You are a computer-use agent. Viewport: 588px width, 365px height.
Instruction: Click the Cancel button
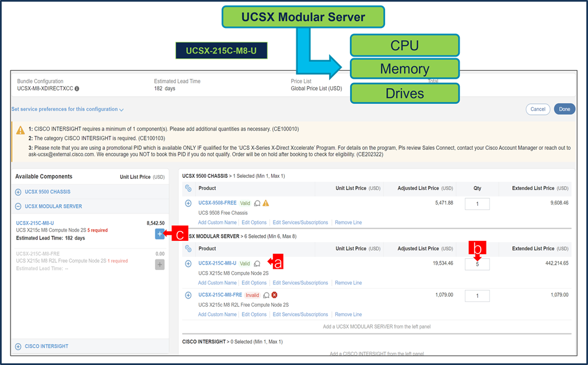click(538, 109)
